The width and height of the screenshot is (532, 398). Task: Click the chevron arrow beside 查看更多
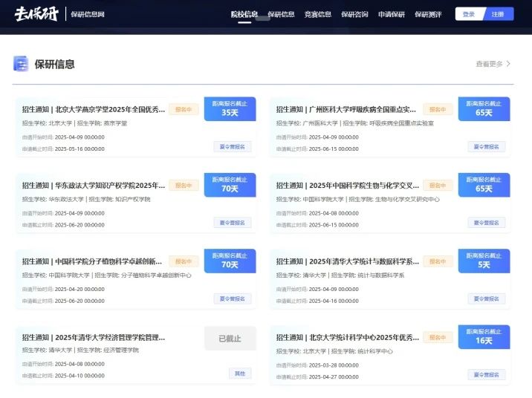[508, 64]
